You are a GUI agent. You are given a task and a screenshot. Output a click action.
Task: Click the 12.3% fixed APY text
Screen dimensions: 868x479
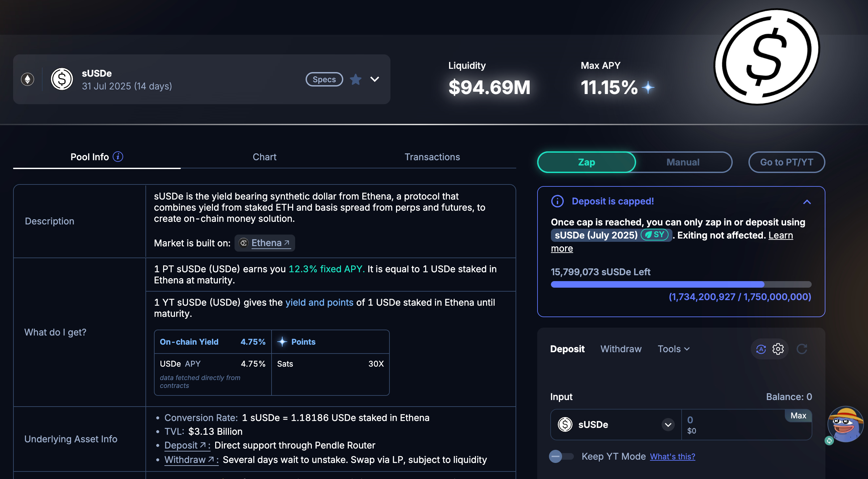(x=327, y=269)
